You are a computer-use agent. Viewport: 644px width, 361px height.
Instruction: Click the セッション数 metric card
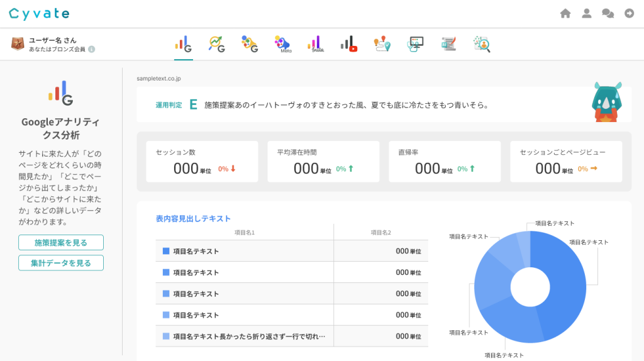pyautogui.click(x=202, y=162)
